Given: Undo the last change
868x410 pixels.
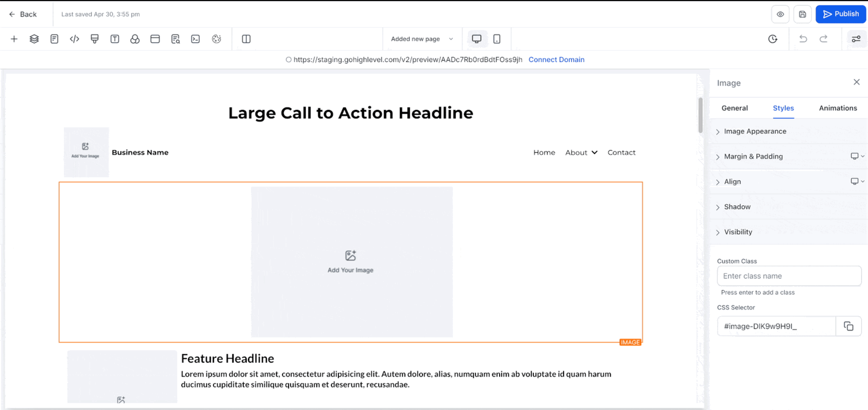Looking at the screenshot, I should pyautogui.click(x=803, y=39).
